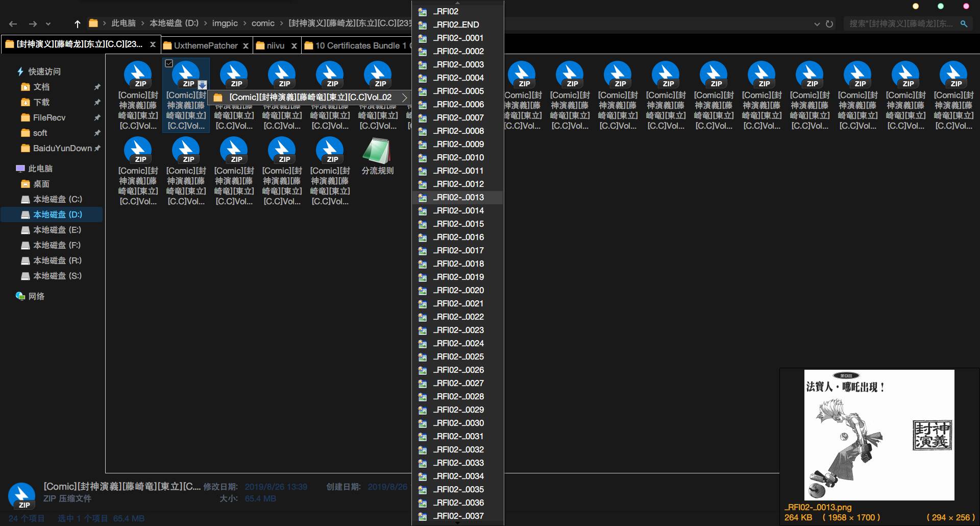Uncheck the selected ZIP file checkbox
Image resolution: width=980 pixels, height=526 pixels.
[169, 63]
